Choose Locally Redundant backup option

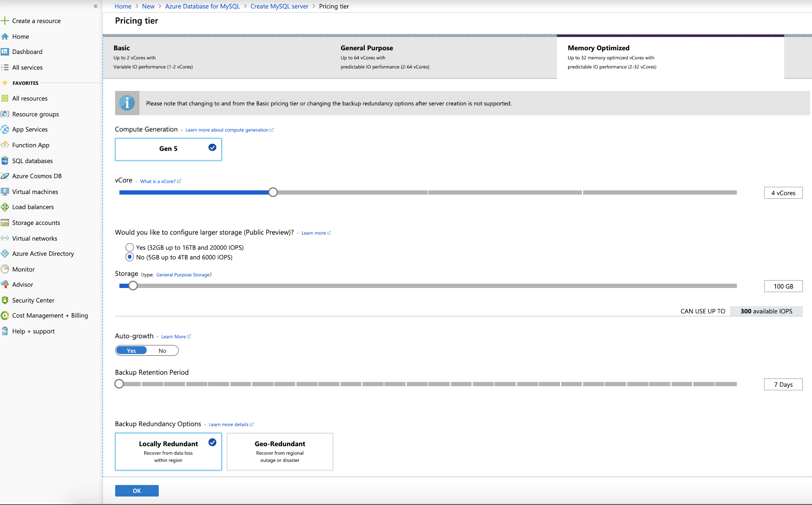tap(168, 452)
